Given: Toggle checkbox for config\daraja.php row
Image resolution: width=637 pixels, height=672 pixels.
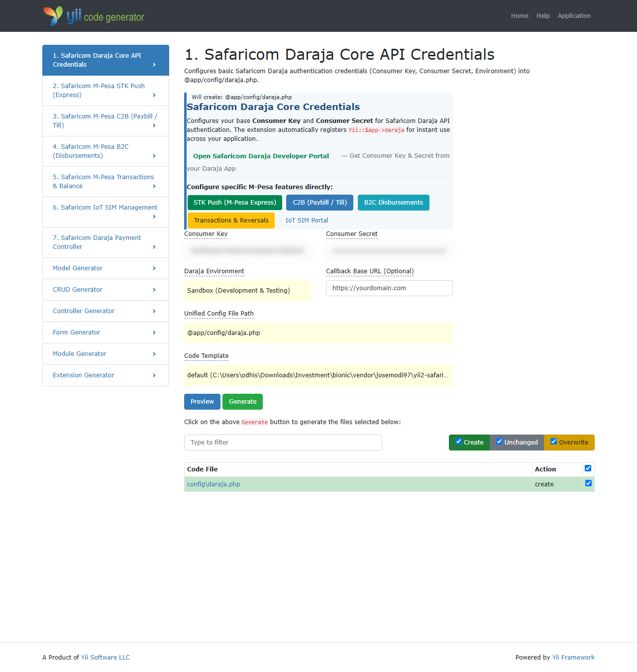Looking at the screenshot, I should pyautogui.click(x=588, y=483).
